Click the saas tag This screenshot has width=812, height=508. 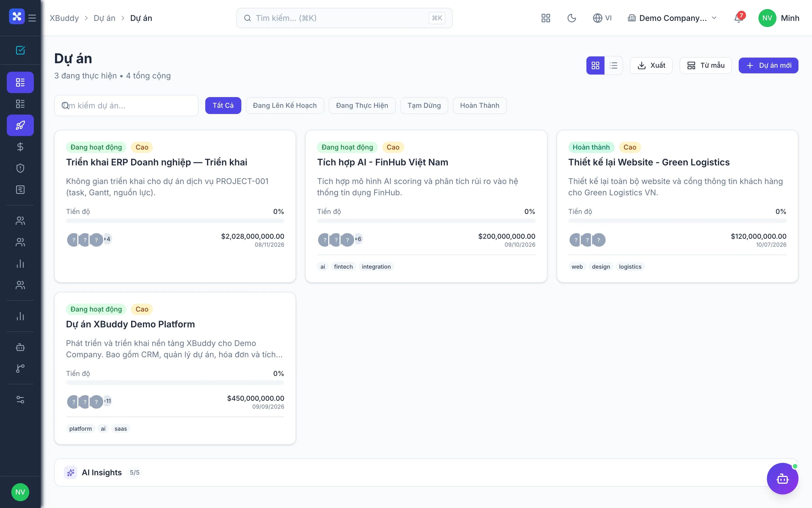point(121,429)
